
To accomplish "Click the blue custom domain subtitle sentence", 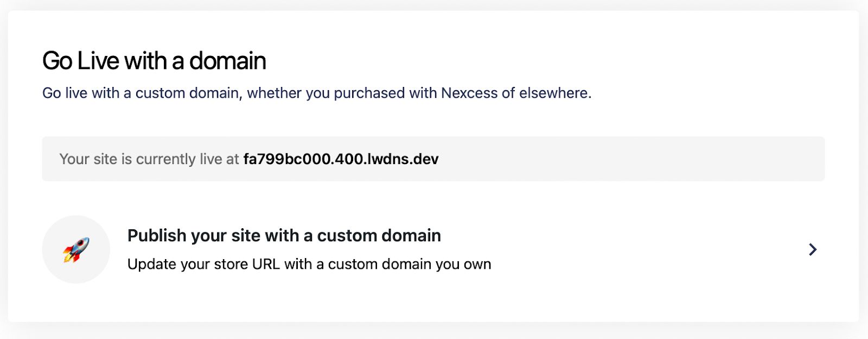I will point(317,93).
